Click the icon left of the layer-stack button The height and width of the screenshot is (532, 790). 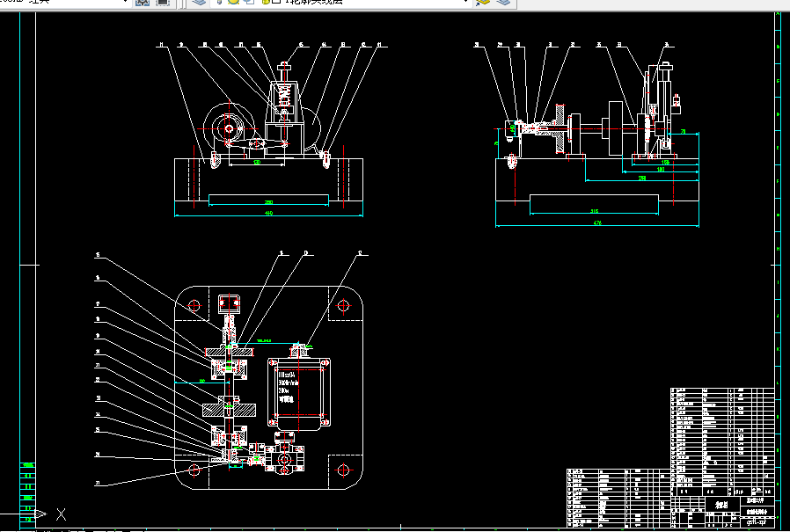pyautogui.click(x=163, y=2)
